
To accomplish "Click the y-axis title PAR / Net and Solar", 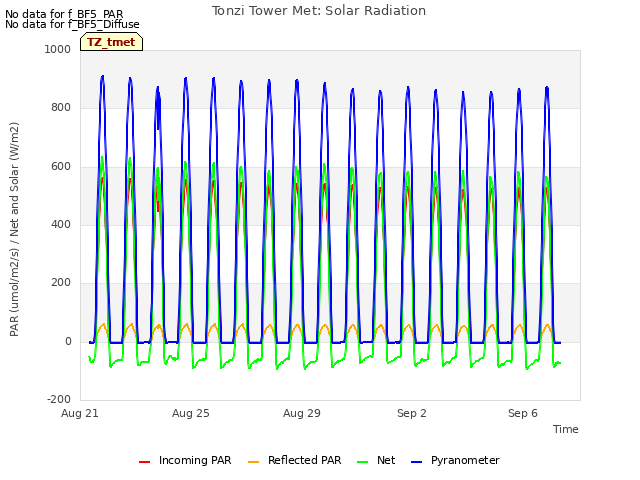I will [x=14, y=229].
